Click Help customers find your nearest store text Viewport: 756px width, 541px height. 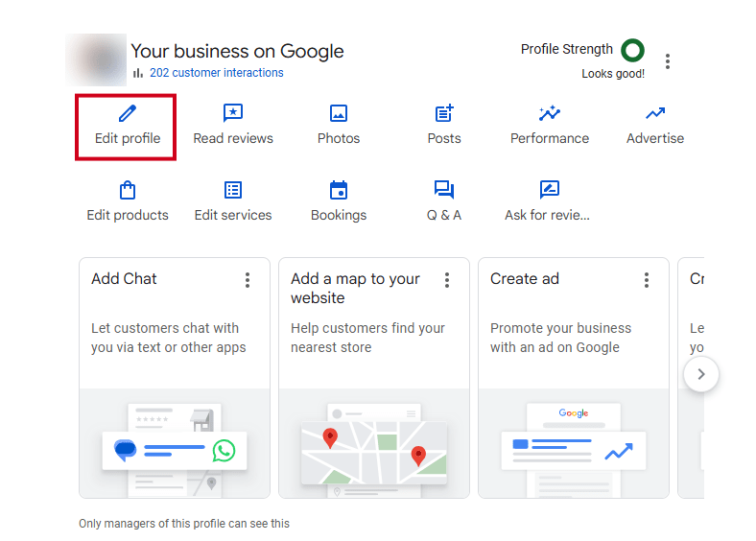(367, 338)
